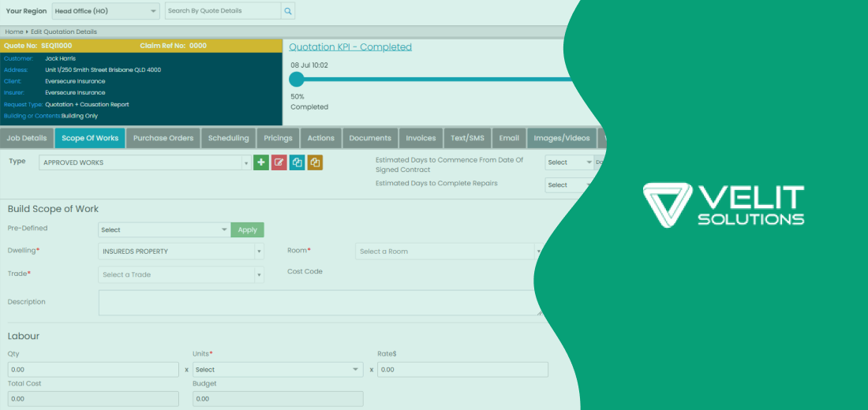Open the Dwelling INSUREDS PROPERTY dropdown
Screen dimensions: 868x410
pos(181,252)
